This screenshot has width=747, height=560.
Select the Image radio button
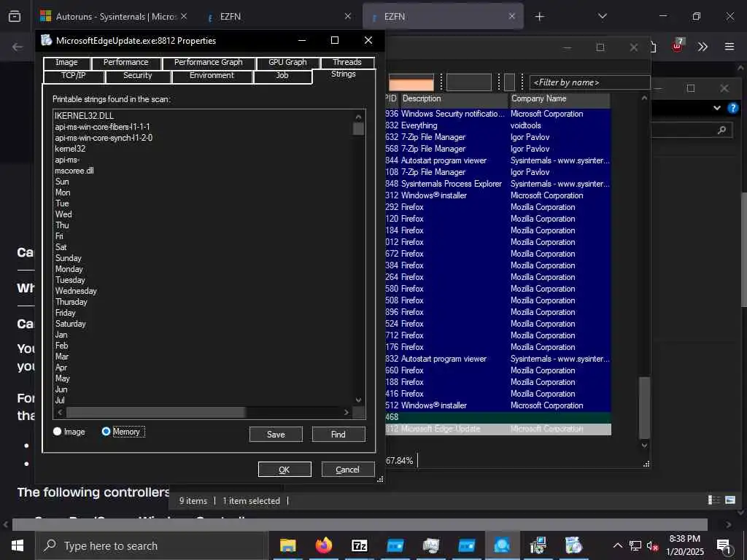(x=58, y=432)
